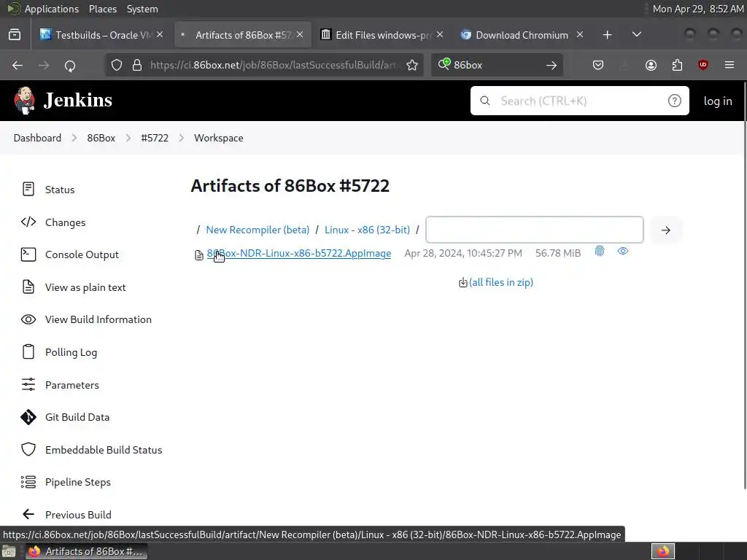
Task: Close the Testbuilds tab
Action: tap(160, 35)
